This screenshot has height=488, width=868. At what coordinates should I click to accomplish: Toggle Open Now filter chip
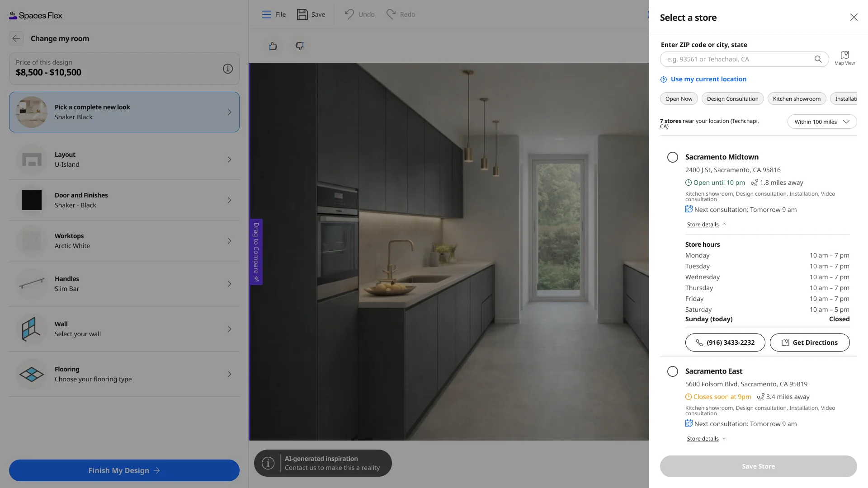(679, 99)
